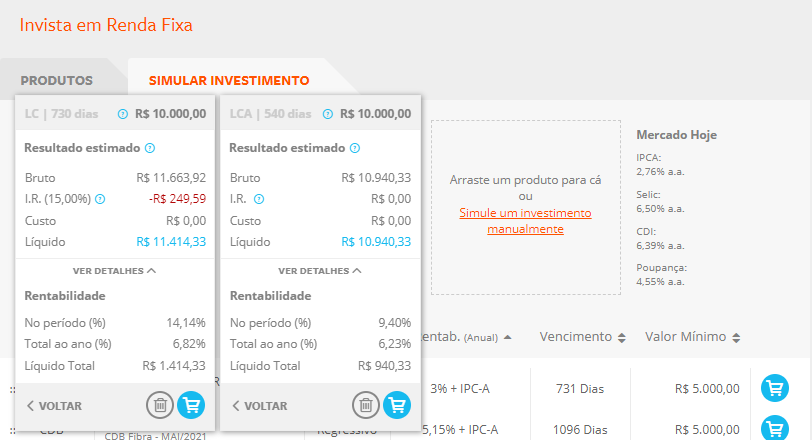Viewport: 812px width, 440px height.
Task: Click cart icon for 1096 Dias product row
Action: [x=774, y=429]
